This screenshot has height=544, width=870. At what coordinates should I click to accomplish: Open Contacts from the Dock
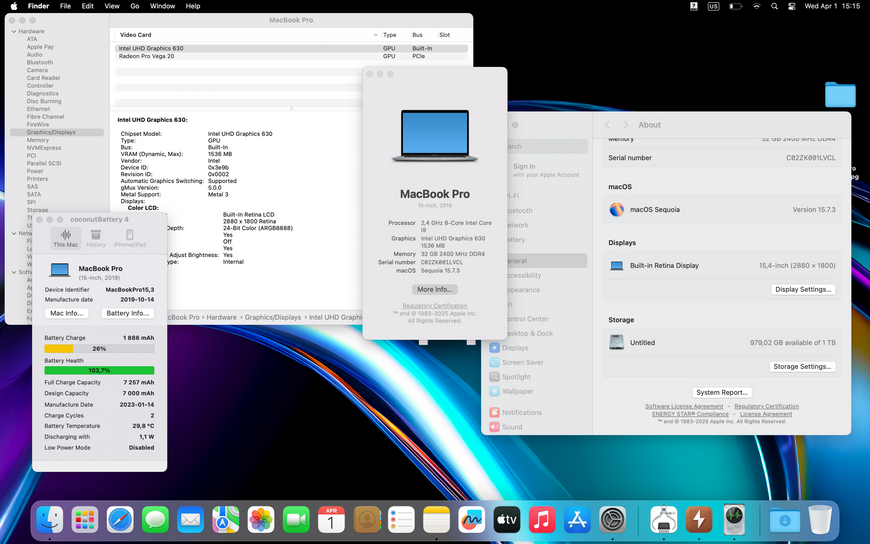tap(367, 520)
